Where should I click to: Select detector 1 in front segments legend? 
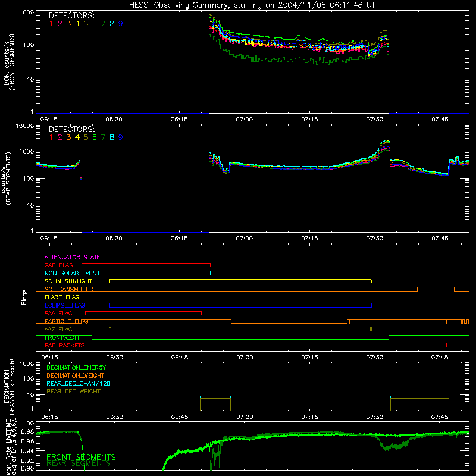point(51,24)
